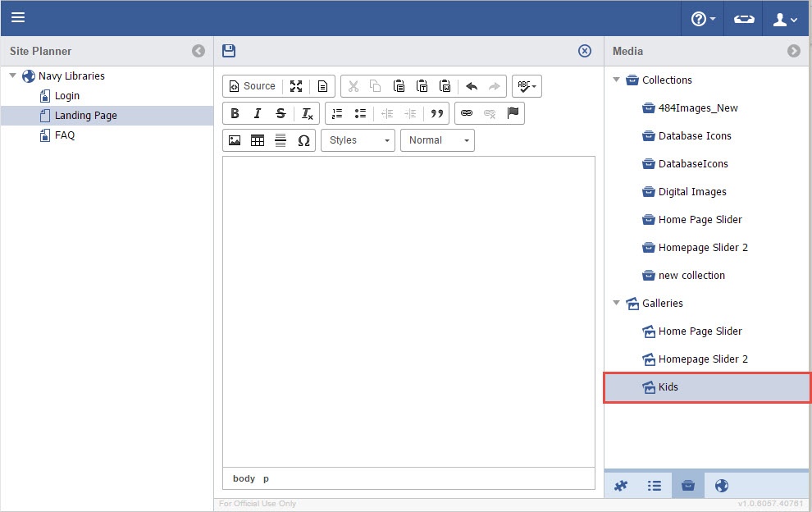Collapse the Galleries tree node
Image resolution: width=812 pixels, height=512 pixels.
pos(617,303)
